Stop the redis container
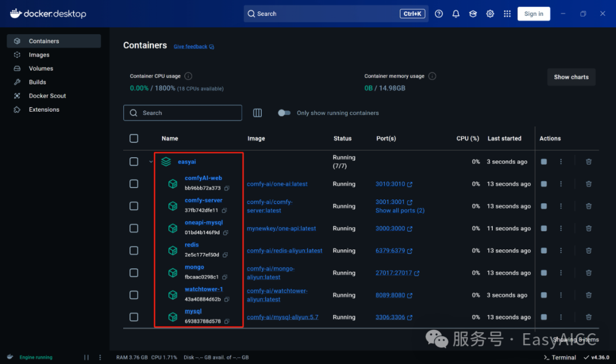Viewport: 616px width, 364px height. point(544,251)
